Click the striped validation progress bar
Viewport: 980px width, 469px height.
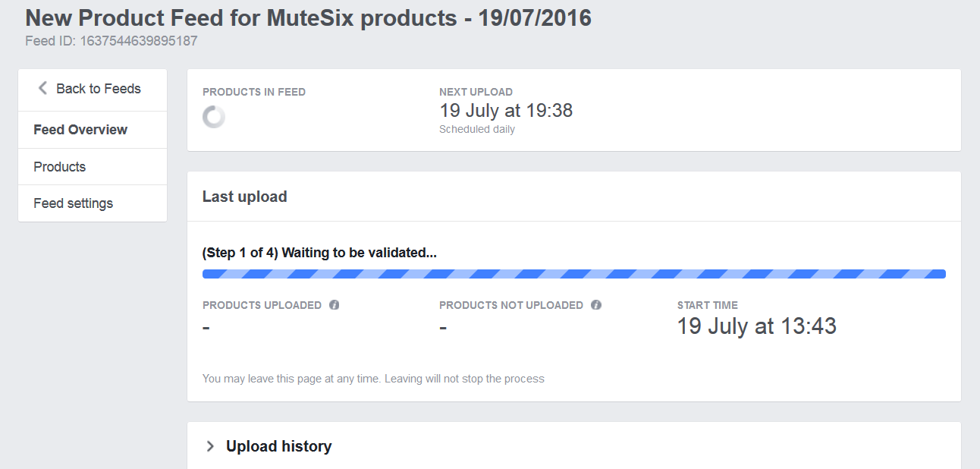click(574, 274)
